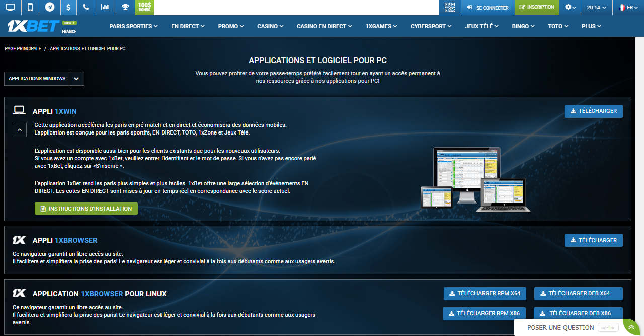Click Télécharger RPM X64 button
This screenshot has height=336, width=644.
click(x=485, y=293)
